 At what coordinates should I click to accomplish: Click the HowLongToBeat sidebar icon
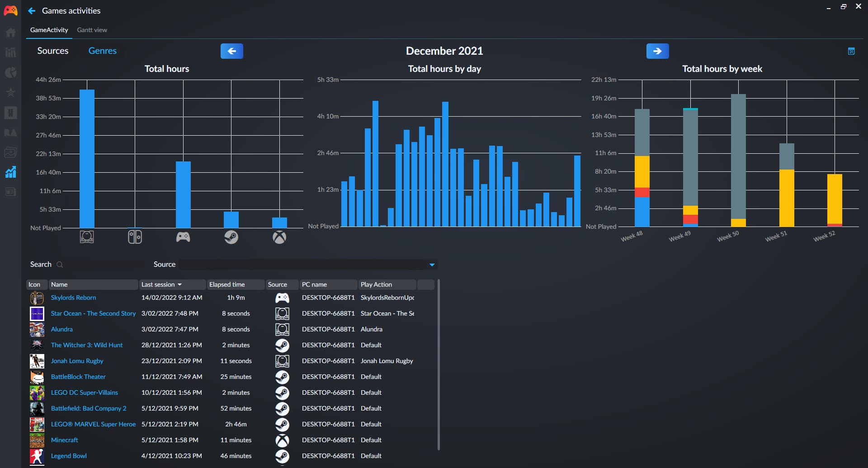(10, 112)
